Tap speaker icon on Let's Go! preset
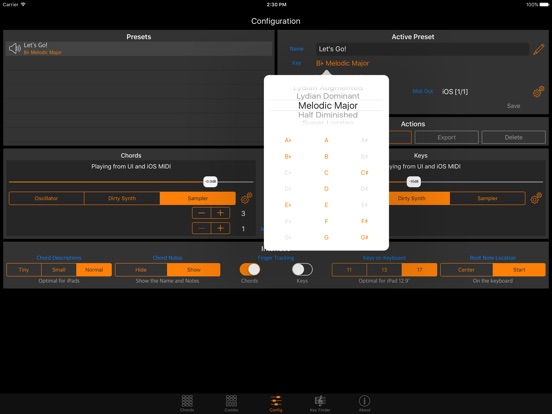Viewport: 552px width, 414px height. pos(15,49)
